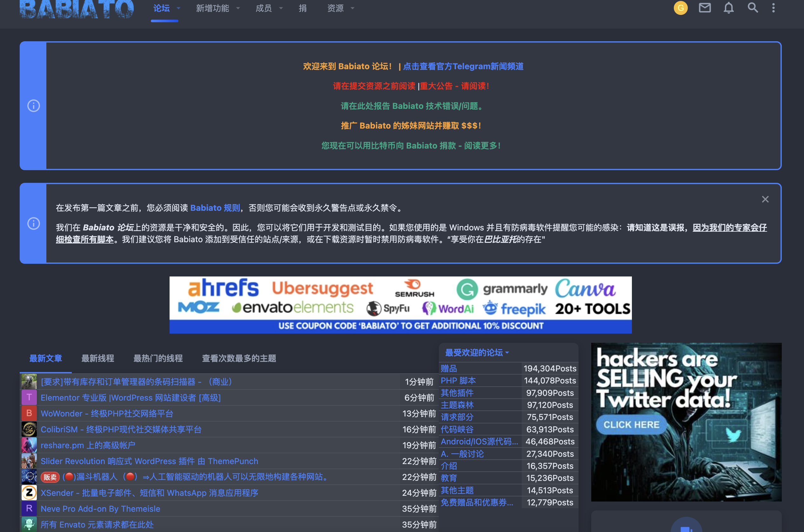Open the three-dot more options menu
Screen dimensions: 804x532
[773, 8]
